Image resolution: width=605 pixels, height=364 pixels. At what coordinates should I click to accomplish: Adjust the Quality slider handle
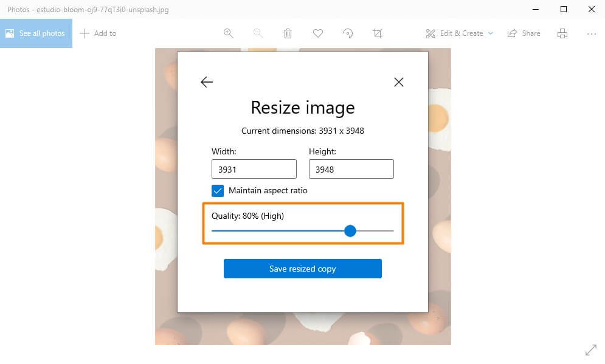(350, 231)
